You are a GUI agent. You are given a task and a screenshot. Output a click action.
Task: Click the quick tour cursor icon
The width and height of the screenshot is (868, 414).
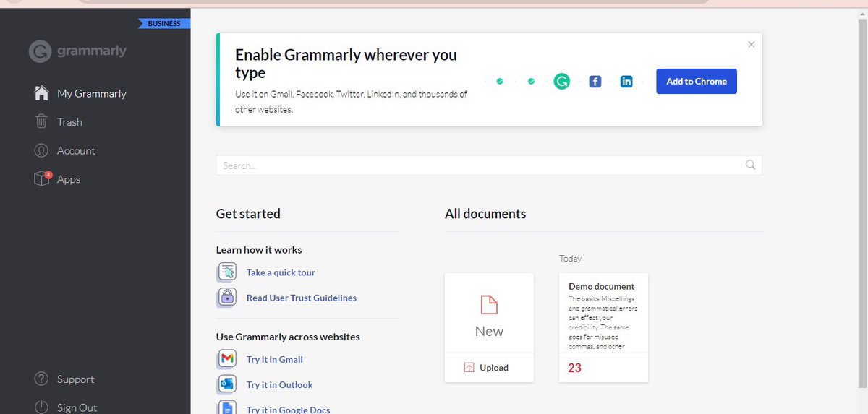click(x=227, y=272)
